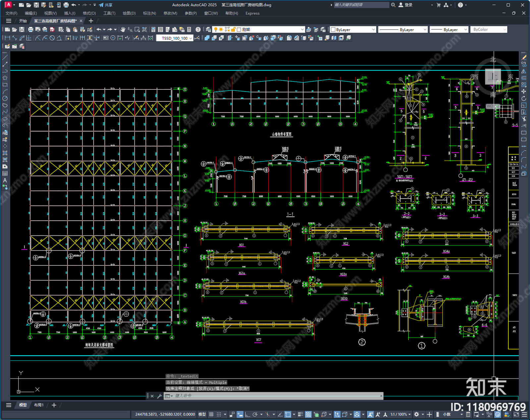Click the 登录 sign-in button
The height and width of the screenshot is (420, 530).
(x=405, y=5)
